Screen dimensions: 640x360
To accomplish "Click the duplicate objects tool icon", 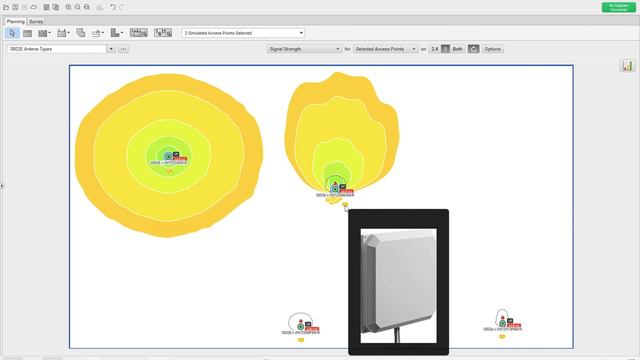I will coord(81,33).
